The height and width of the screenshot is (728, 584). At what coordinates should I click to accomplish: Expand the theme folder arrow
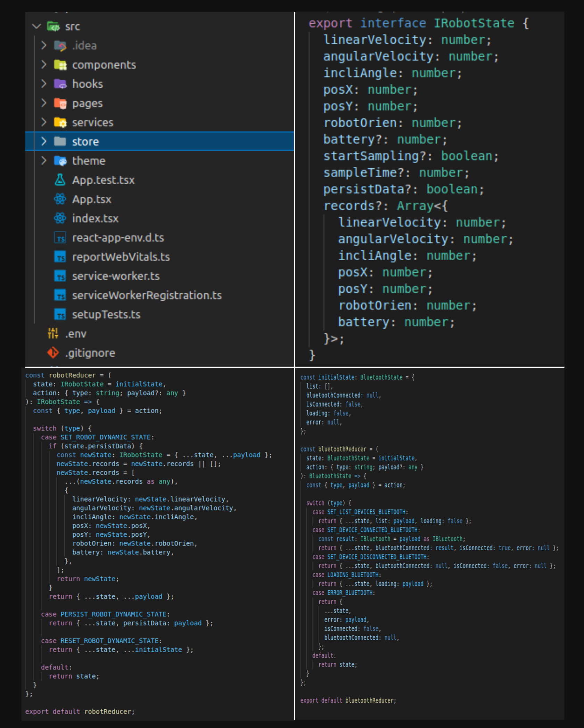point(44,161)
